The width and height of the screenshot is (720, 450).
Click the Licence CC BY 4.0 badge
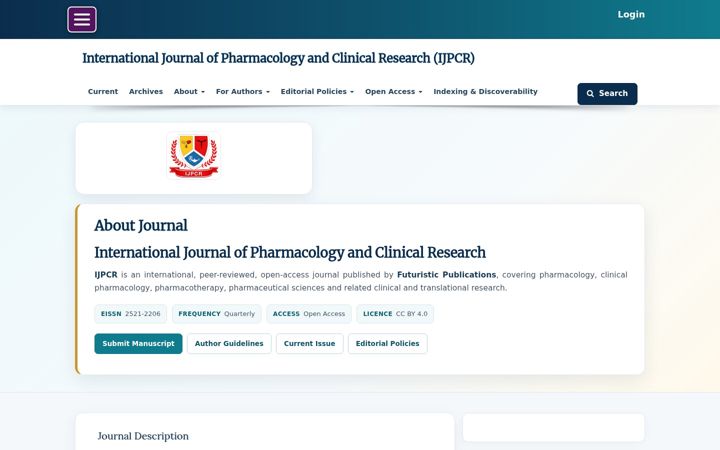(395, 314)
